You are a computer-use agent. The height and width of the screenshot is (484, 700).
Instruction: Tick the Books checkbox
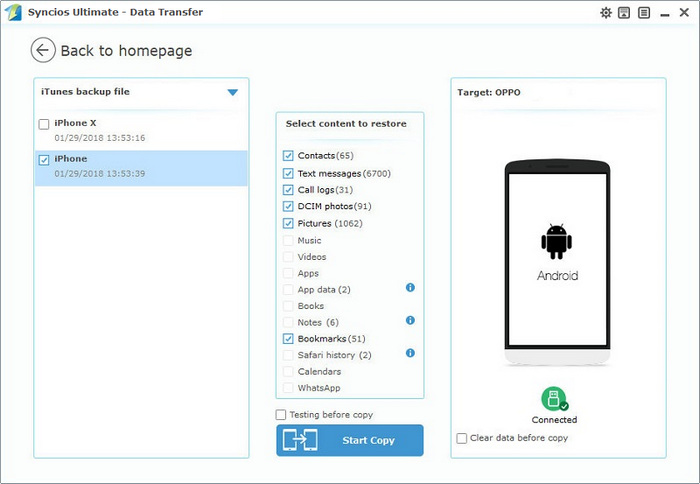click(288, 306)
